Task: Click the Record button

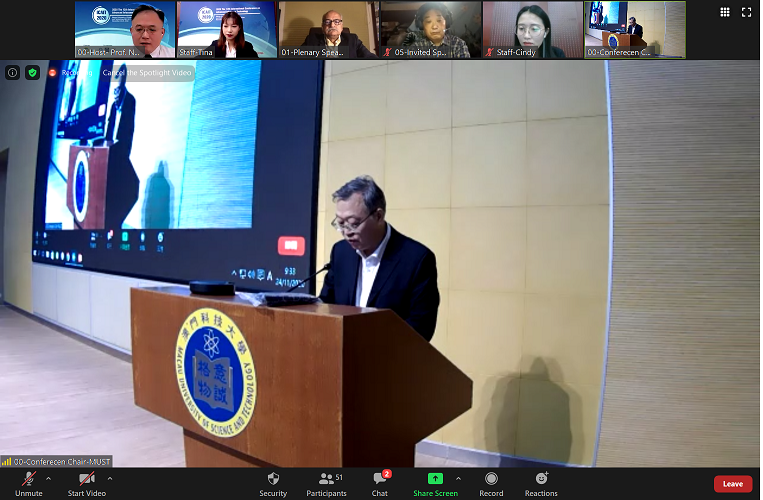Action: pos(491,484)
